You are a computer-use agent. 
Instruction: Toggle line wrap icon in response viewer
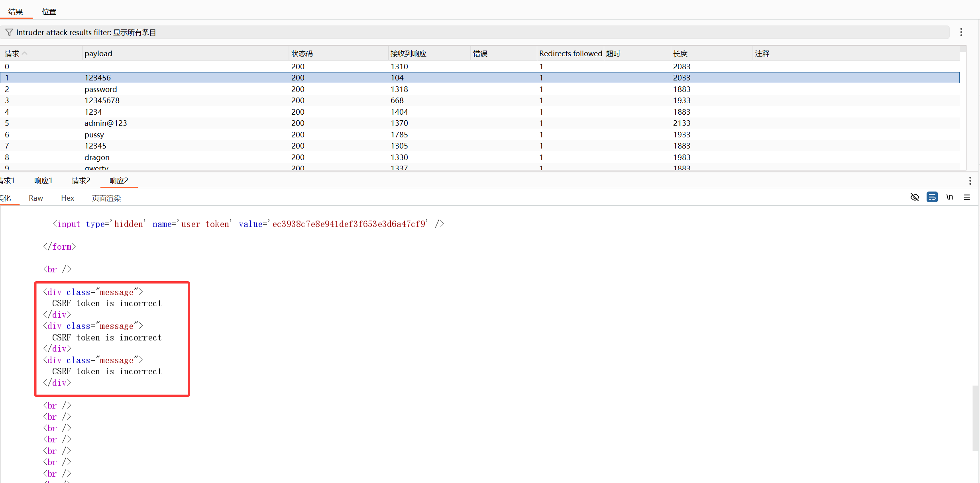tap(932, 197)
